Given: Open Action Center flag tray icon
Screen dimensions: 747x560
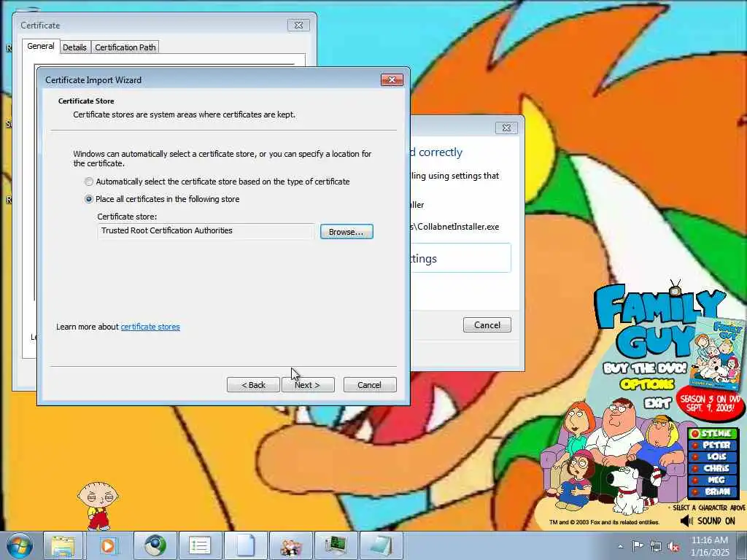Looking at the screenshot, I should point(638,546).
